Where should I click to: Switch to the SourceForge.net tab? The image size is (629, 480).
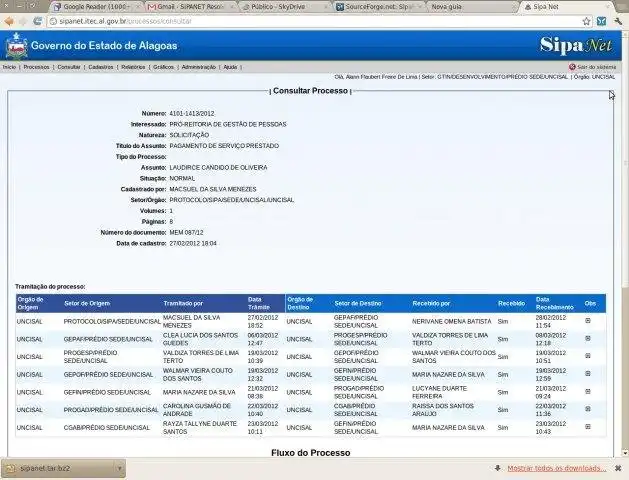pos(377,7)
